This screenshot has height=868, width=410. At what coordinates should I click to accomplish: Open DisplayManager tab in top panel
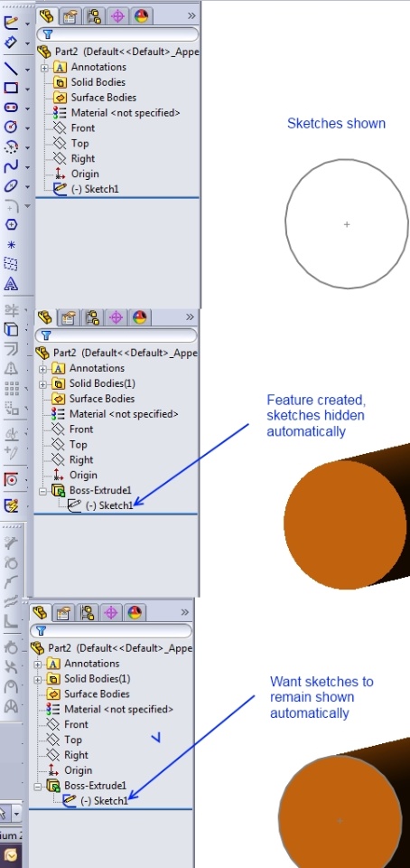point(141,16)
